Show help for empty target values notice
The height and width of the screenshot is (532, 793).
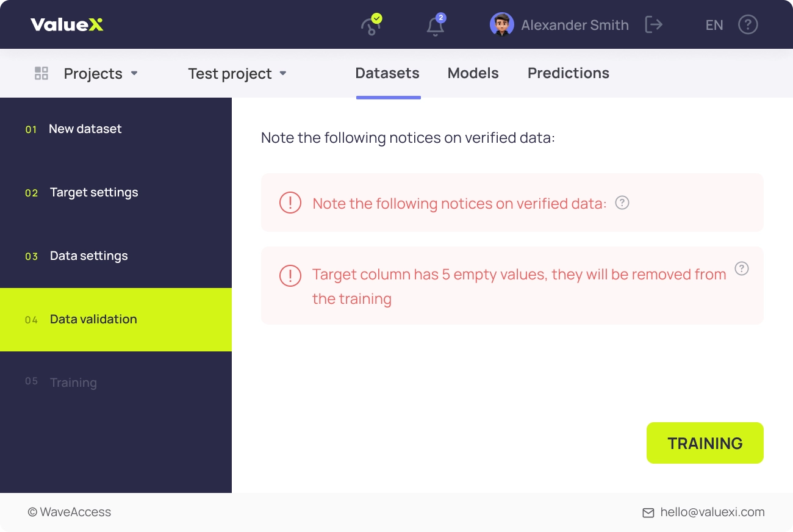(x=741, y=268)
